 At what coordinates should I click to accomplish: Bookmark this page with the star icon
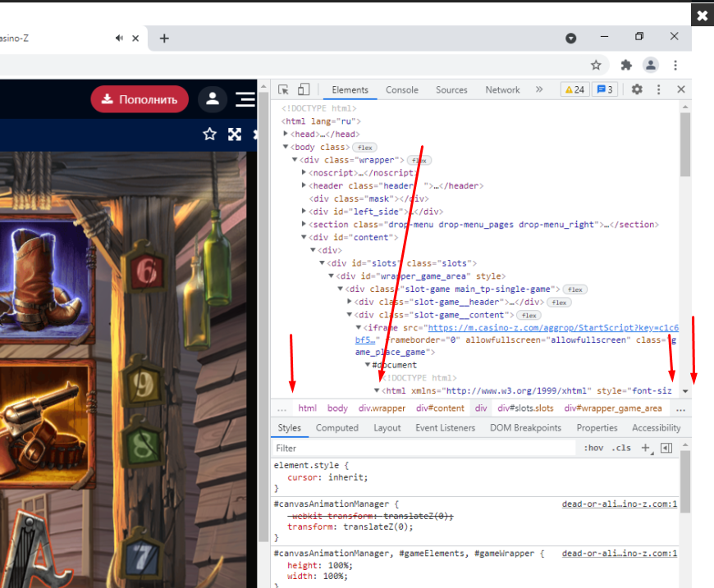click(597, 65)
